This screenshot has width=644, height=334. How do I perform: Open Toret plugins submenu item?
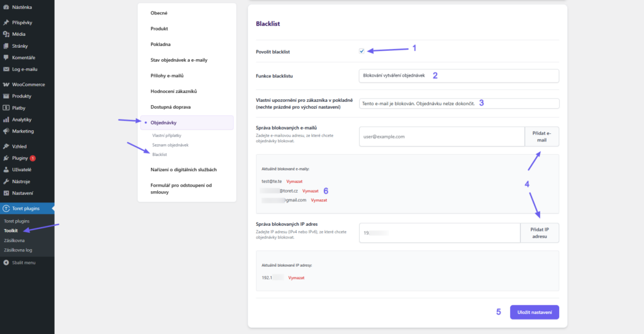tap(16, 221)
